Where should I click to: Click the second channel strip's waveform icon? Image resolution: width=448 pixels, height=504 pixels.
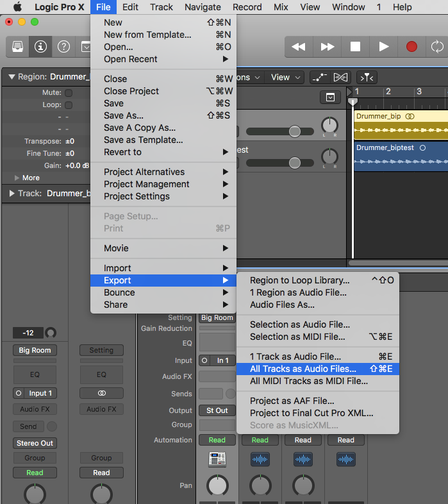point(303,459)
